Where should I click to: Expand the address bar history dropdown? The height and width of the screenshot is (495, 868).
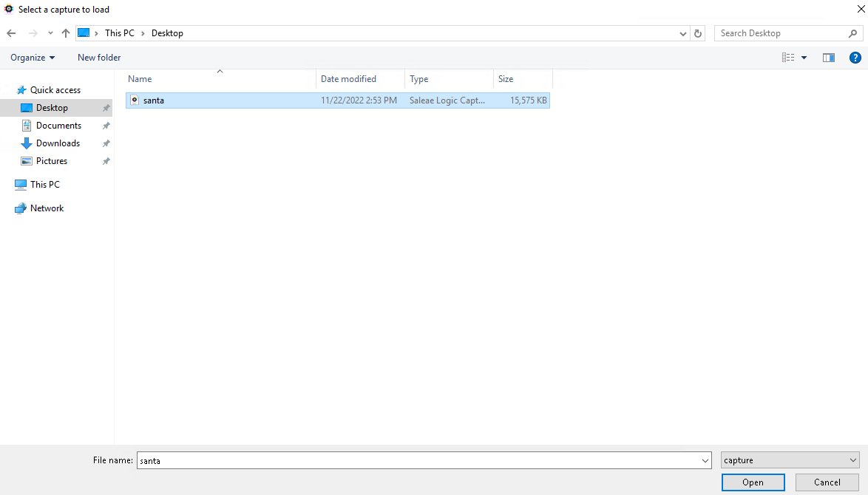pyautogui.click(x=682, y=33)
